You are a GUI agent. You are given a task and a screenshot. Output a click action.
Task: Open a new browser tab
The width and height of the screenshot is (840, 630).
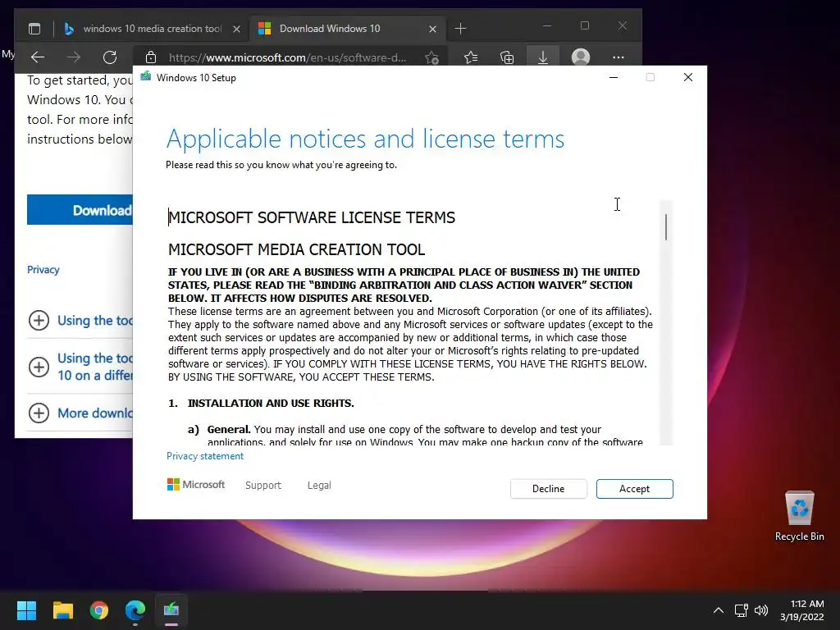460,29
